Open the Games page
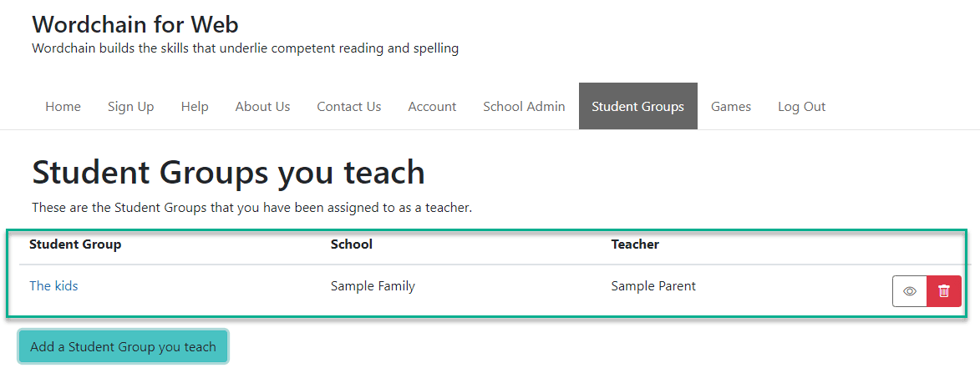This screenshot has width=980, height=378. point(731,107)
